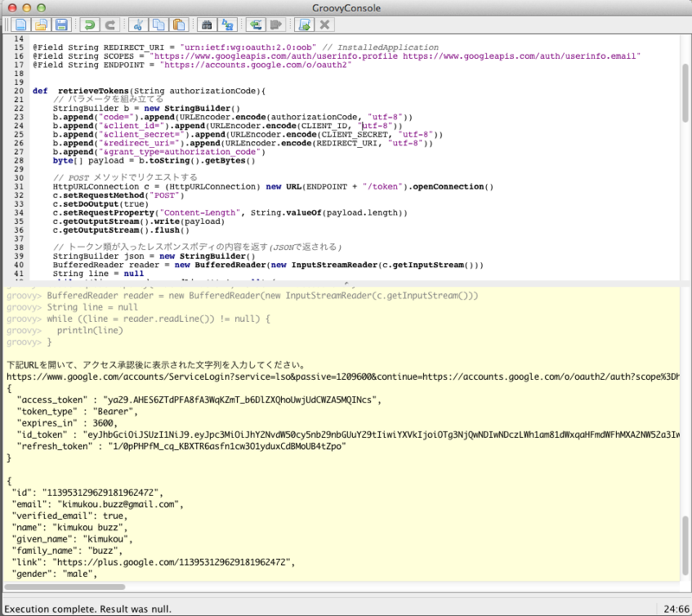Click the "gender": "male" line
Screen dimensions: 692x616
(54, 574)
